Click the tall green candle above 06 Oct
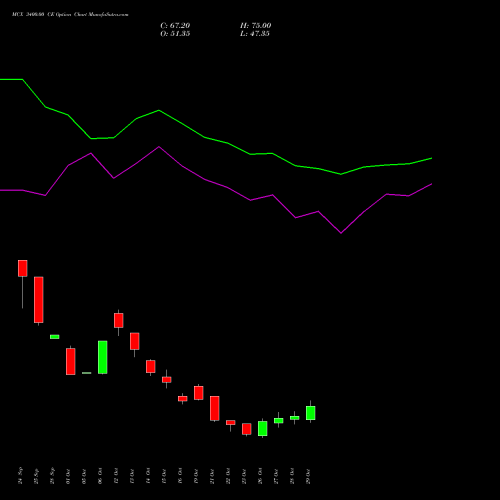 point(103,357)
